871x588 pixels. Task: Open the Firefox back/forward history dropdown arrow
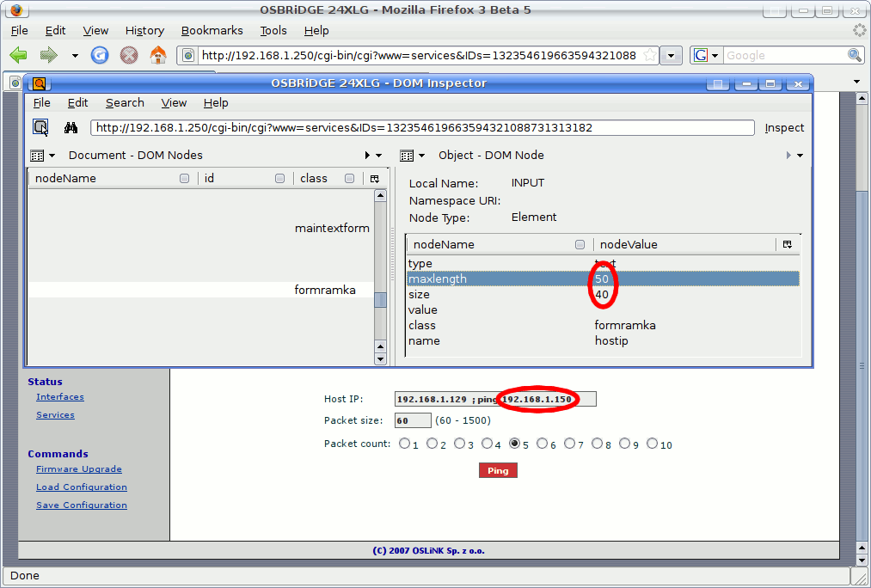(75, 56)
